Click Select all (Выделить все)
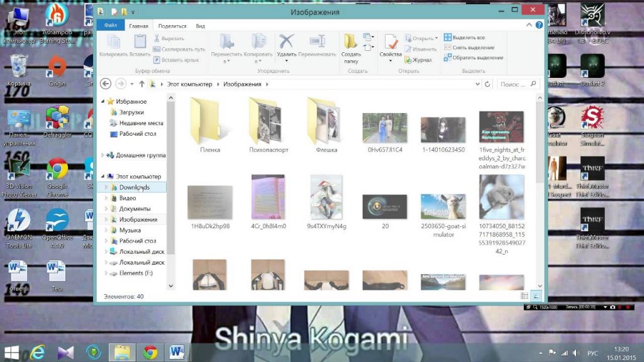This screenshot has width=644, height=362. [465, 37]
